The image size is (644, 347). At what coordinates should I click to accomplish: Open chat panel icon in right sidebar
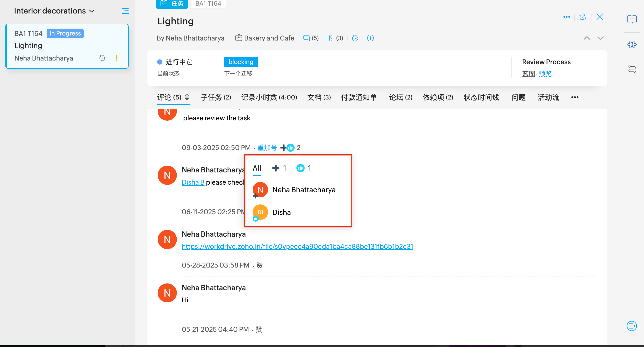[x=632, y=19]
